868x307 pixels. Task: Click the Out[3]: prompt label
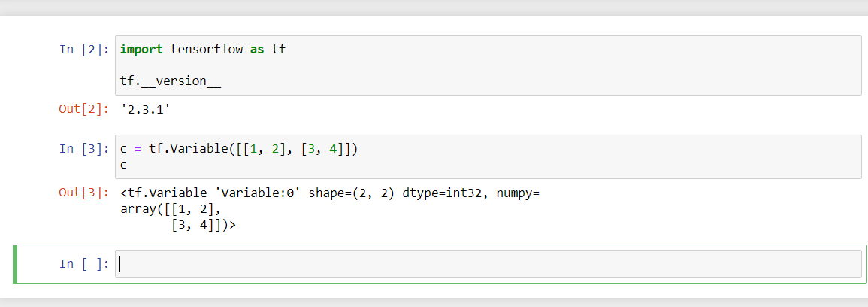point(84,193)
